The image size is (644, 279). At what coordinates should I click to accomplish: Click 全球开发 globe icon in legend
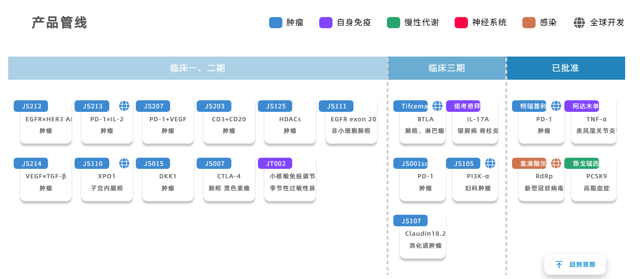(x=579, y=23)
